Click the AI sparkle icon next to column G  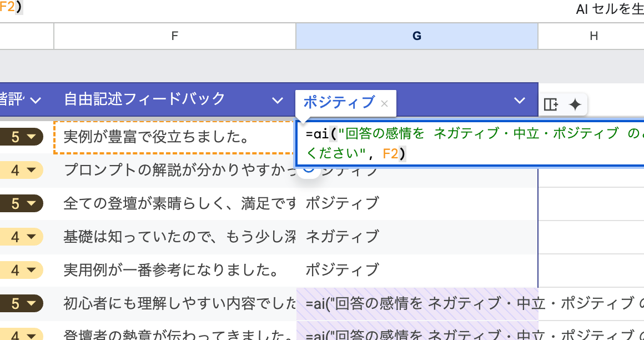click(x=575, y=104)
